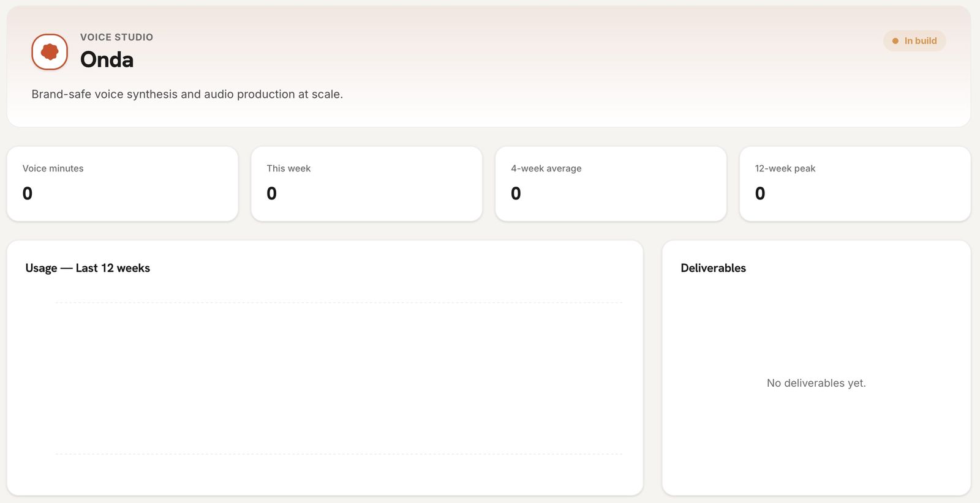This screenshot has width=980, height=503.
Task: Select the Onda product title
Action: (x=107, y=59)
